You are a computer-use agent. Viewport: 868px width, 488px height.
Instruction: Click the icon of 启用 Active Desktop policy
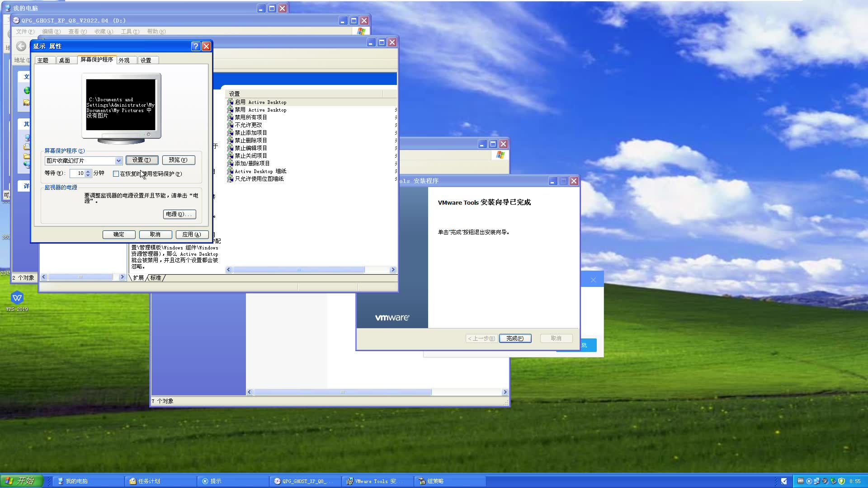coord(230,103)
